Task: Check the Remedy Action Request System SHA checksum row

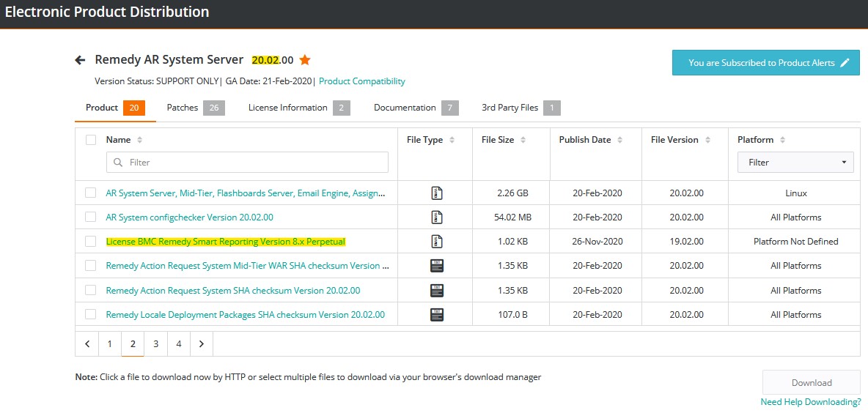Action: (x=90, y=290)
